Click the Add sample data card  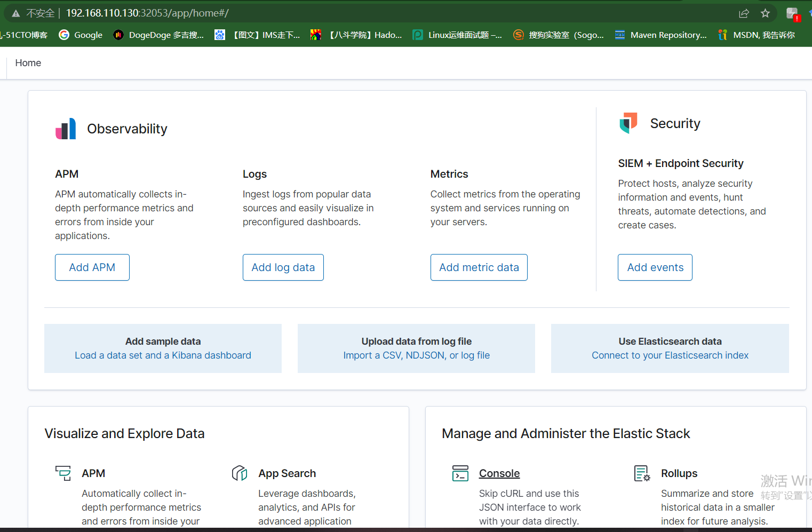pyautogui.click(x=163, y=348)
